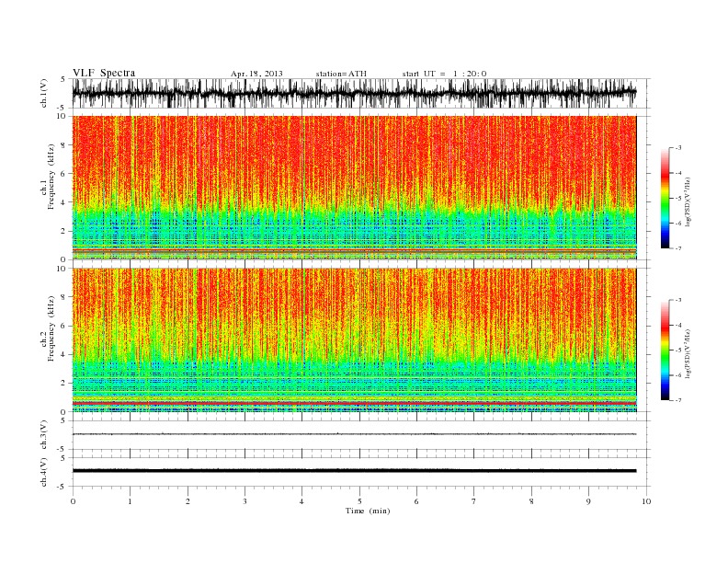Click the ch.1 spectrogram "4" kHz tick label
This screenshot has height=563, width=728.
click(63, 202)
